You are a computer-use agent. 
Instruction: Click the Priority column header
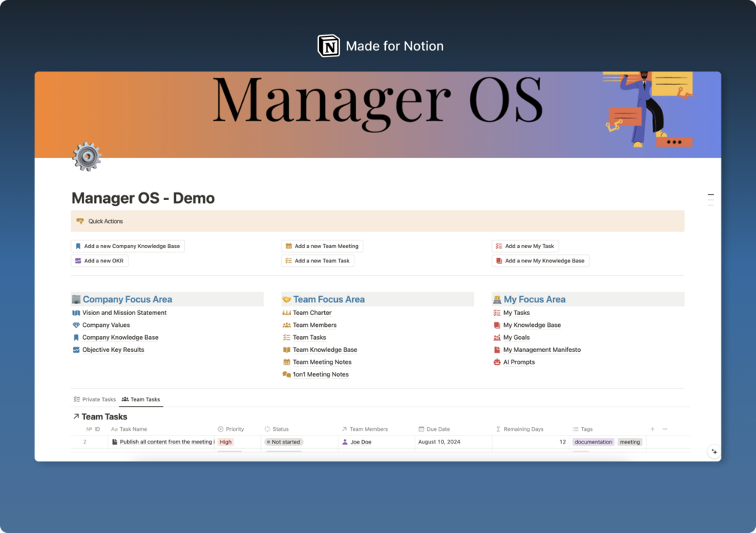pyautogui.click(x=231, y=429)
